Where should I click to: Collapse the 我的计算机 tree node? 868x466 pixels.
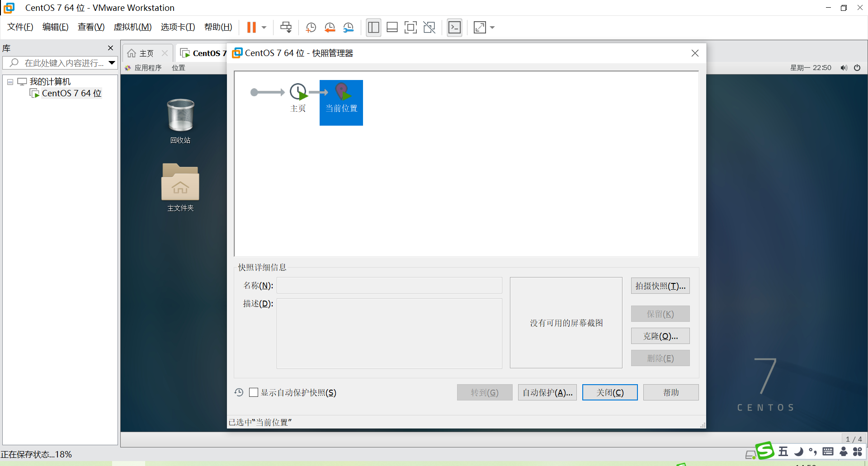10,82
